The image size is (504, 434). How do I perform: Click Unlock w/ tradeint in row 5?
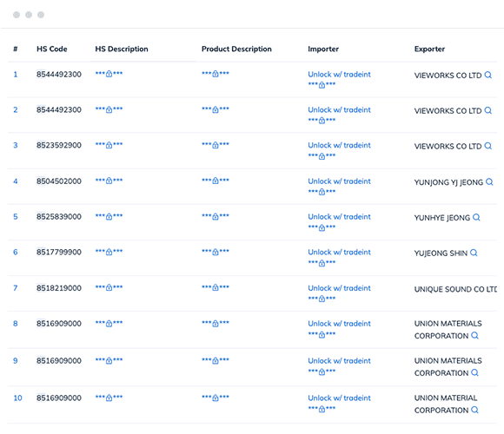pyautogui.click(x=339, y=217)
